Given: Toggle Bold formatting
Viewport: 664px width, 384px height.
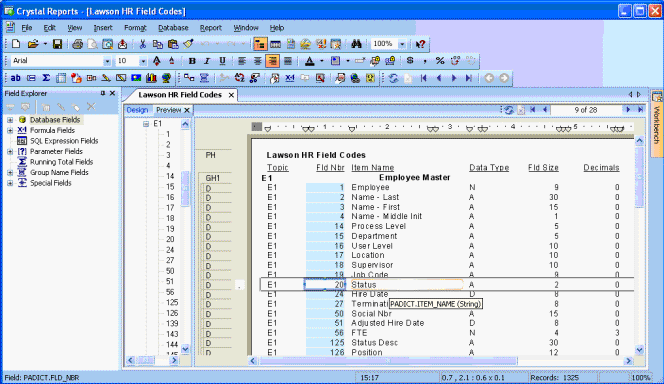Looking at the screenshot, I should (x=192, y=61).
